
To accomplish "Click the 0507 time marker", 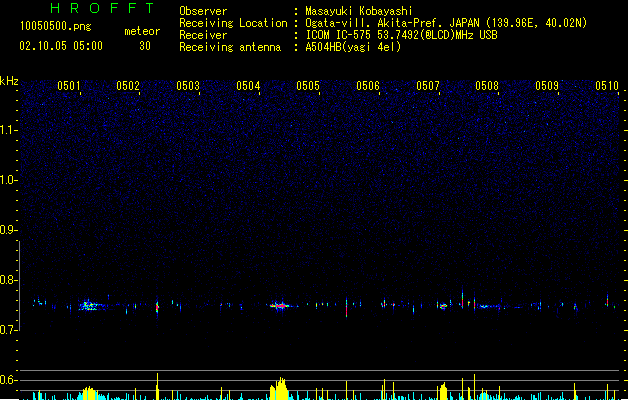I will tap(428, 86).
